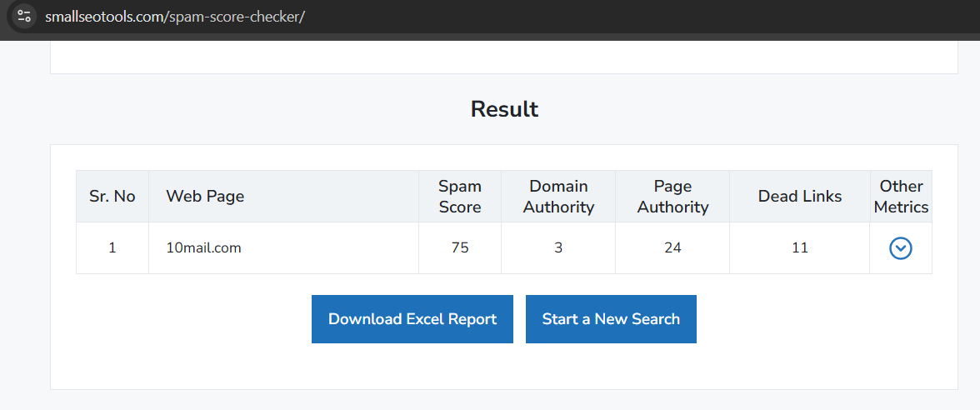
Task: Click the Domain Authority value 3
Action: [x=558, y=248]
